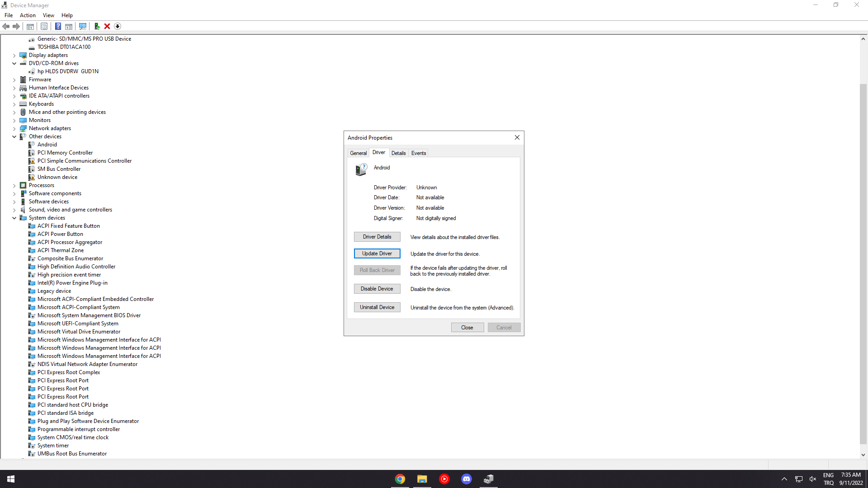Select PCI Simple Communications Controller device
The height and width of the screenshot is (488, 868).
click(x=85, y=161)
